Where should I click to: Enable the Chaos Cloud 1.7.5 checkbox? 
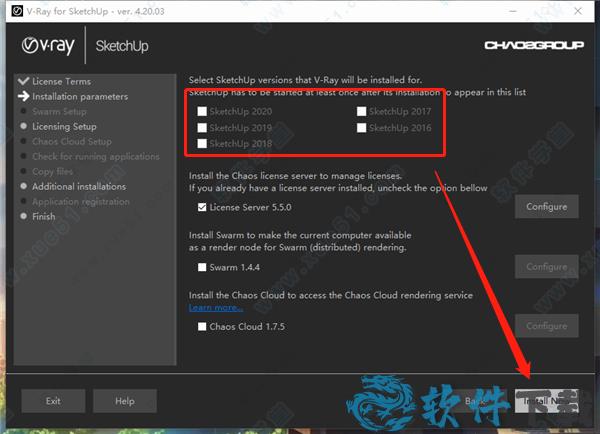coord(202,326)
